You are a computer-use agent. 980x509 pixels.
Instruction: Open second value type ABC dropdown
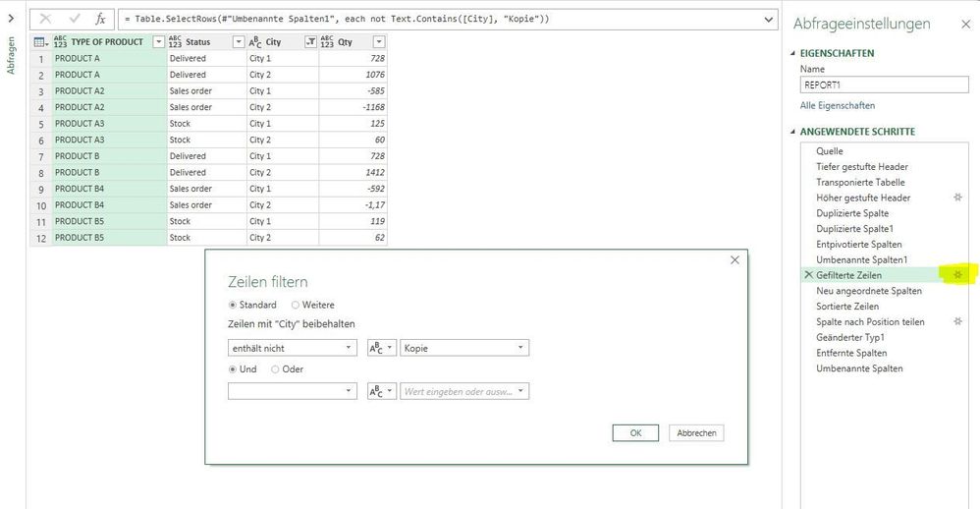tap(381, 391)
